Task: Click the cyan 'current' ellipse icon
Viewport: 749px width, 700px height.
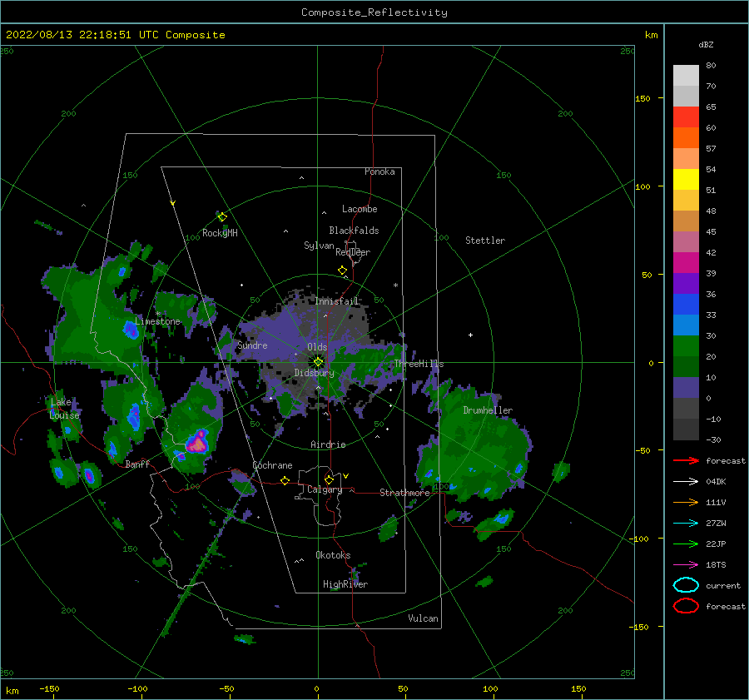Action: click(686, 585)
